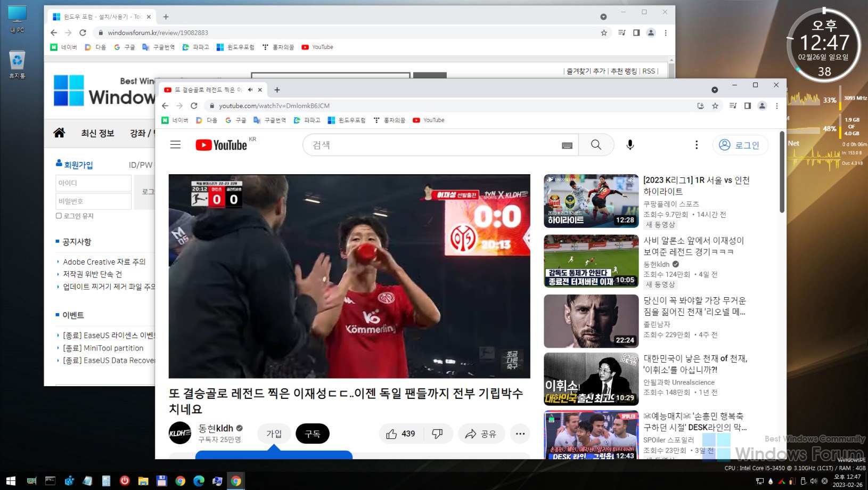Check the 로그인 유지 checkbox
The image size is (868, 490).
(x=59, y=216)
